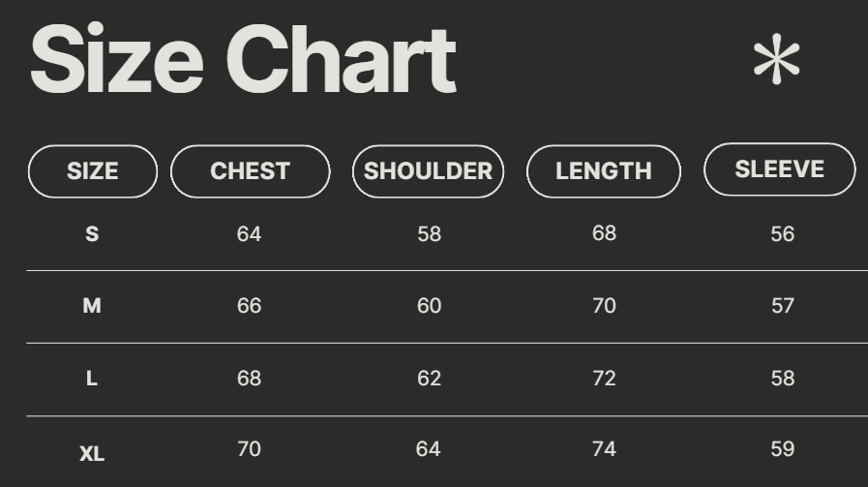The image size is (868, 487).
Task: Click the CHEST column header pill
Action: (x=250, y=171)
